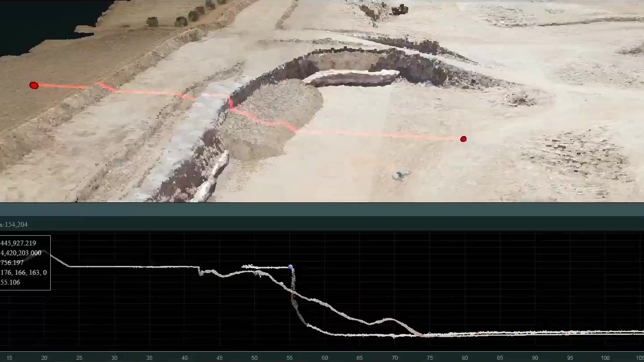Viewport: 644px width, 362px height.
Task: Click the elevation value 756.197
Action: pos(12,263)
